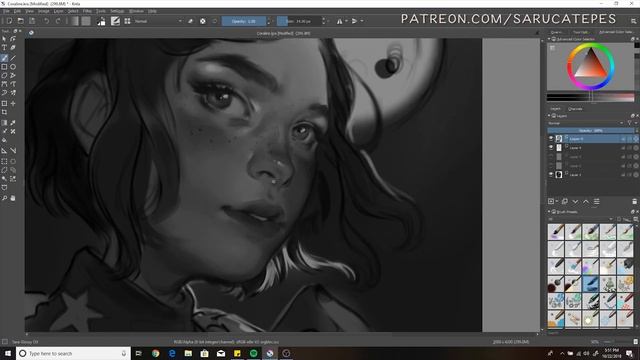Image resolution: width=640 pixels, height=360 pixels.
Task: Save the document using toolbar icon
Action: (x=32, y=21)
